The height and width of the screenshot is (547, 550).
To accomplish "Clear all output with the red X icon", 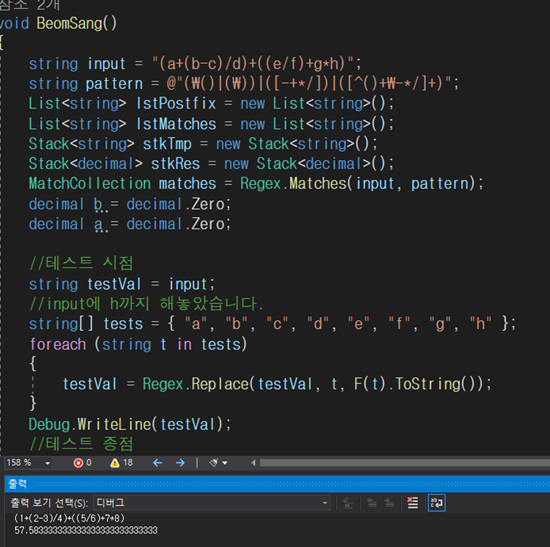I will (412, 503).
